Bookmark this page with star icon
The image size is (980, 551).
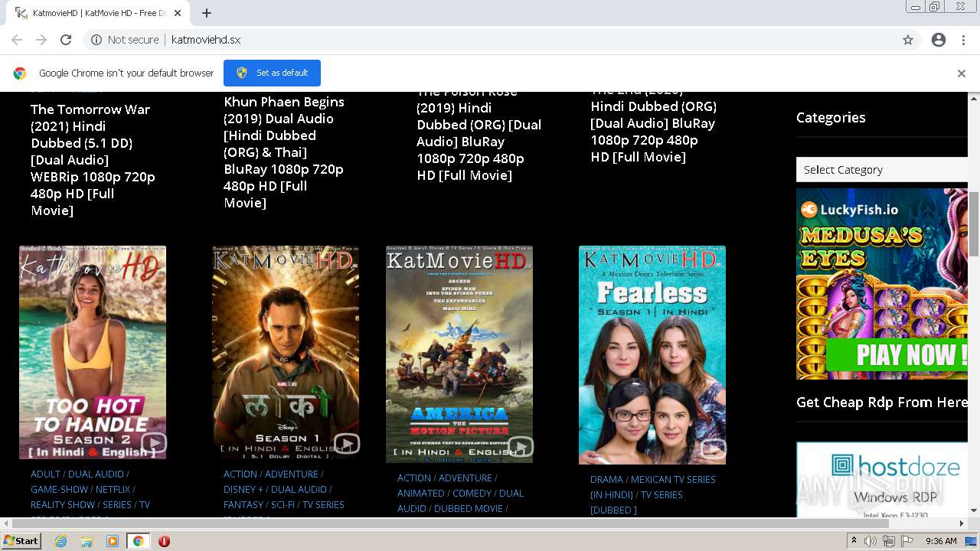click(908, 40)
